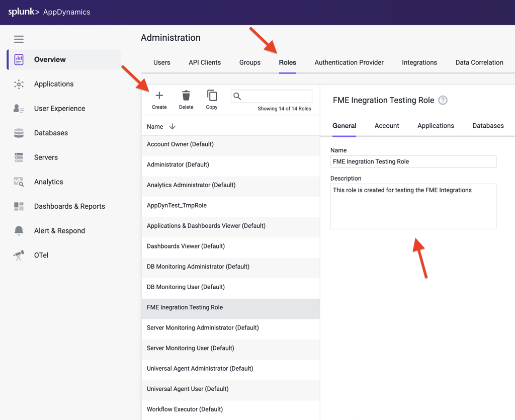Navigate to Servers in sidebar

tap(46, 157)
